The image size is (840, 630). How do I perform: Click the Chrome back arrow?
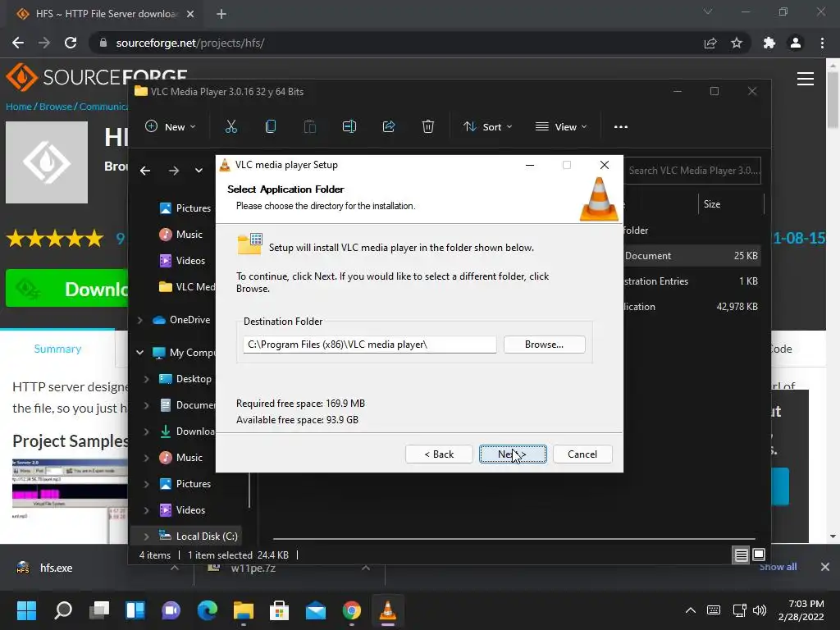(x=18, y=43)
